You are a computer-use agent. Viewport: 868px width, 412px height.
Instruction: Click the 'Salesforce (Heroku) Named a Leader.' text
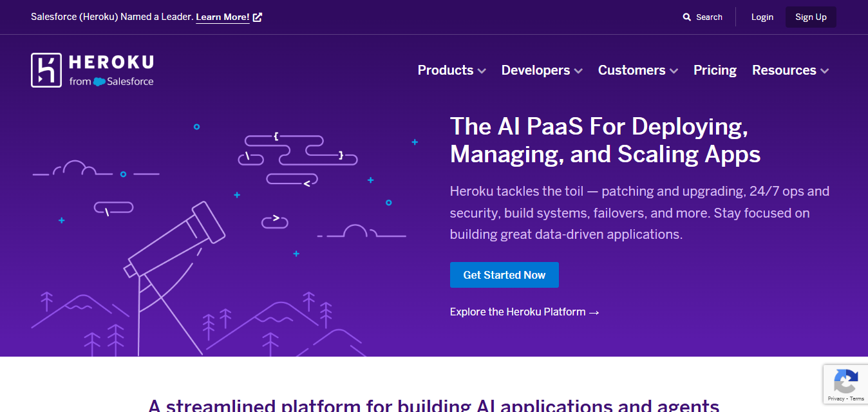point(112,17)
